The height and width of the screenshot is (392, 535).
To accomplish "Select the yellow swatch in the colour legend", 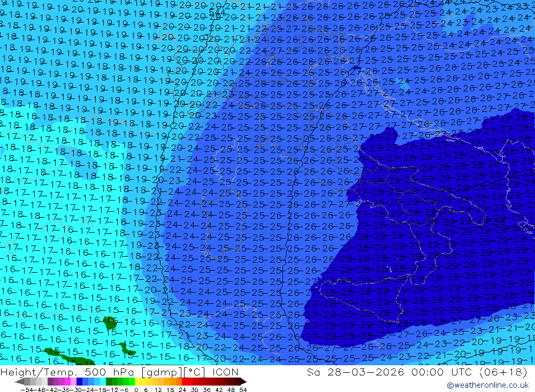I will click(138, 382).
